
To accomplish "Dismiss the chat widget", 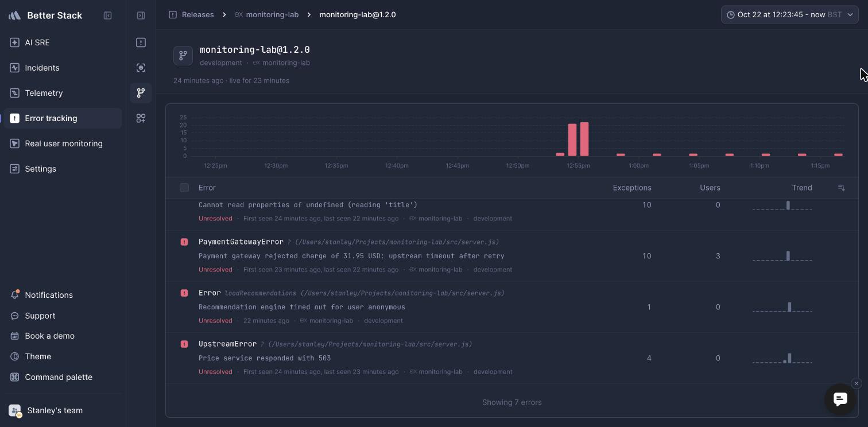I will pos(856,383).
